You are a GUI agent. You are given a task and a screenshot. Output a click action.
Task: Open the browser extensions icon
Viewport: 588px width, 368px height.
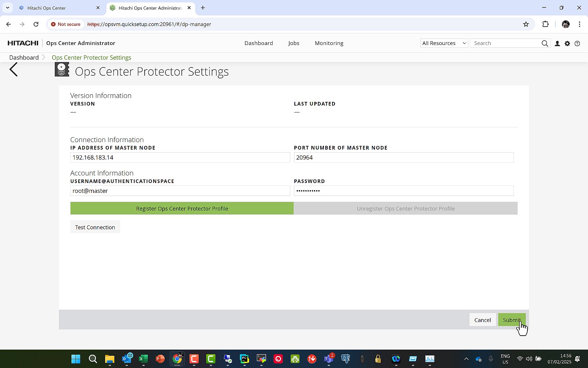tap(545, 24)
